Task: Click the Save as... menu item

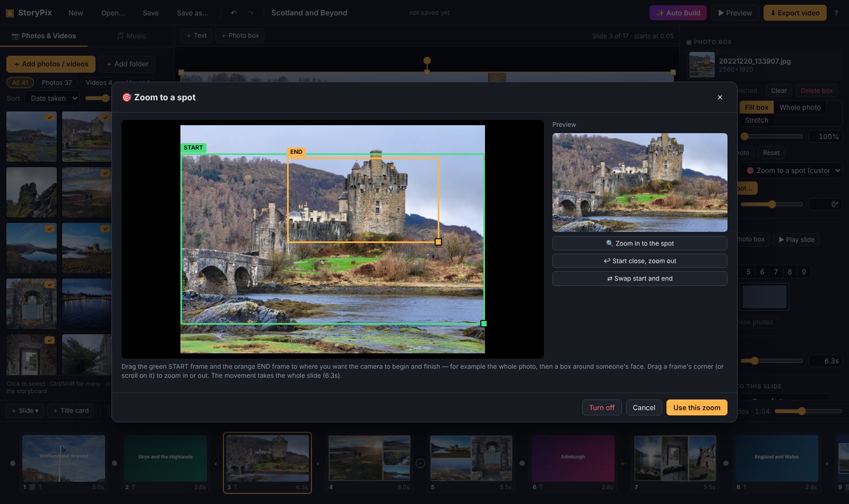Action: click(x=193, y=13)
